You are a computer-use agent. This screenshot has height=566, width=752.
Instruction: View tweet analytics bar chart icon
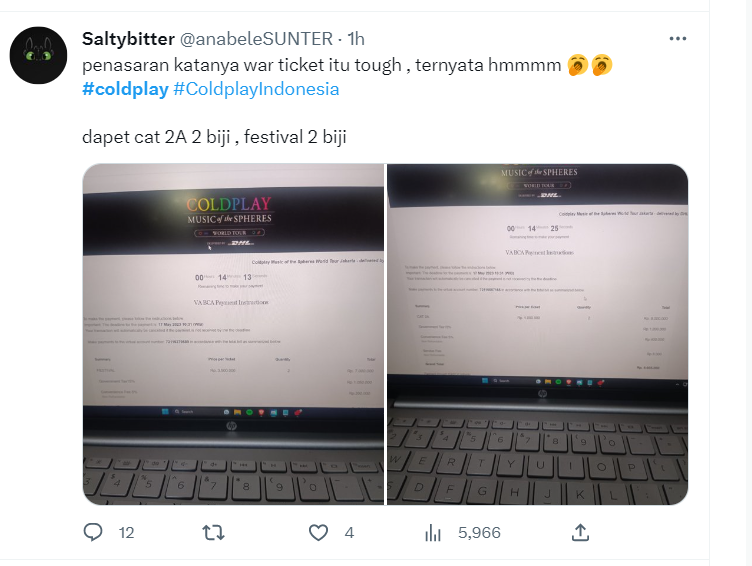click(x=433, y=532)
